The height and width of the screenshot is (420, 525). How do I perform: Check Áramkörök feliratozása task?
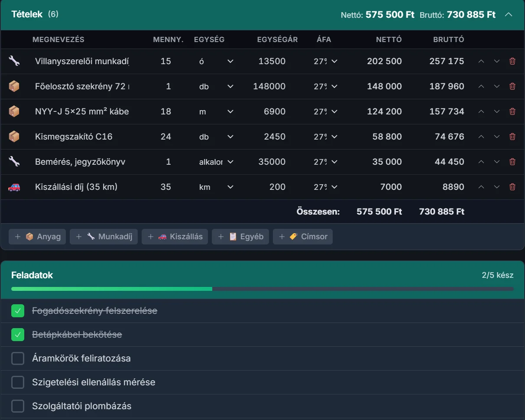pos(18,358)
